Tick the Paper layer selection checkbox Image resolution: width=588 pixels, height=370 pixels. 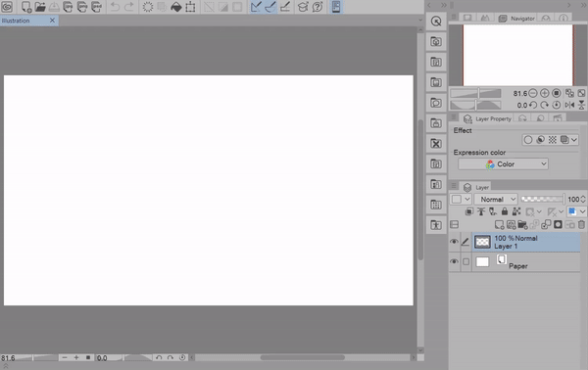(x=465, y=261)
